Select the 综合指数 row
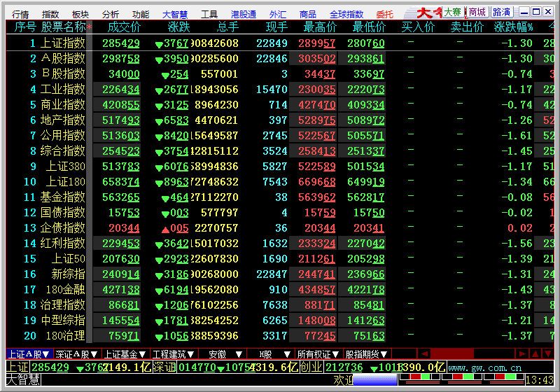Viewport: 560px width, 392px height. pos(280,150)
